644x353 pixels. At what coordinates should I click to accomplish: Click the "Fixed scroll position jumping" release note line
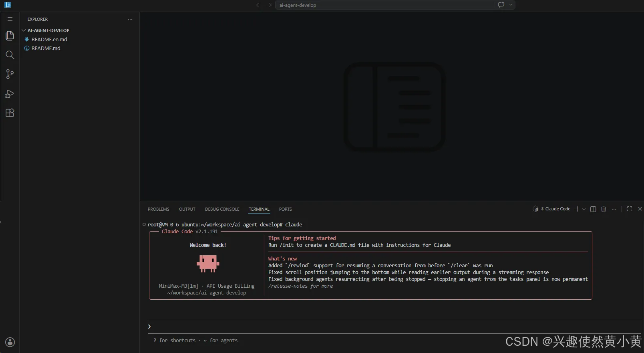[409, 272]
